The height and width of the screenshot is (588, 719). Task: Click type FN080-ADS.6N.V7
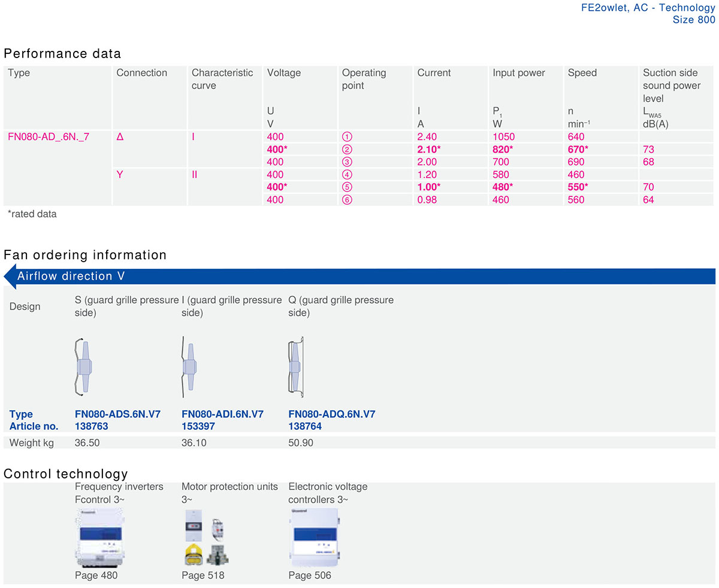point(117,414)
